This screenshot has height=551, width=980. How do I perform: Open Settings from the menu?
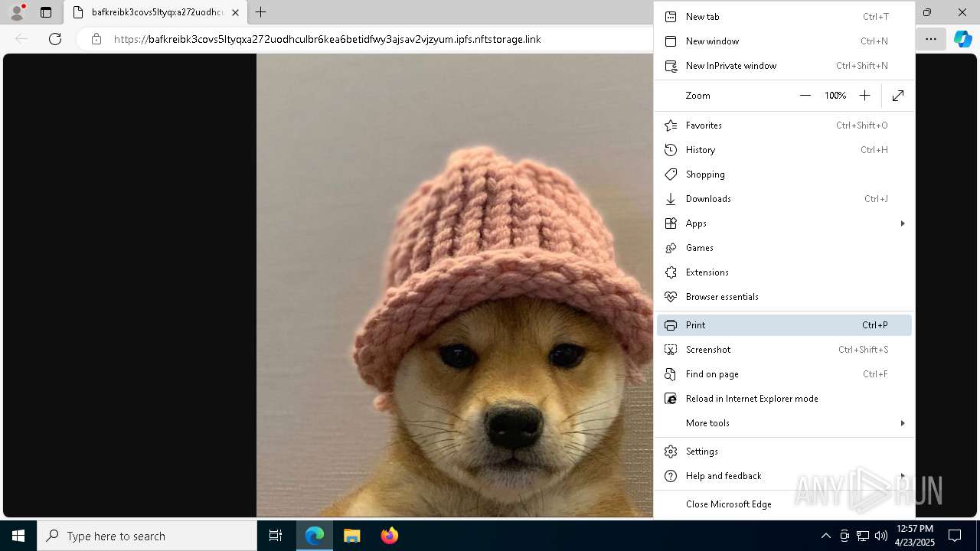(784, 452)
